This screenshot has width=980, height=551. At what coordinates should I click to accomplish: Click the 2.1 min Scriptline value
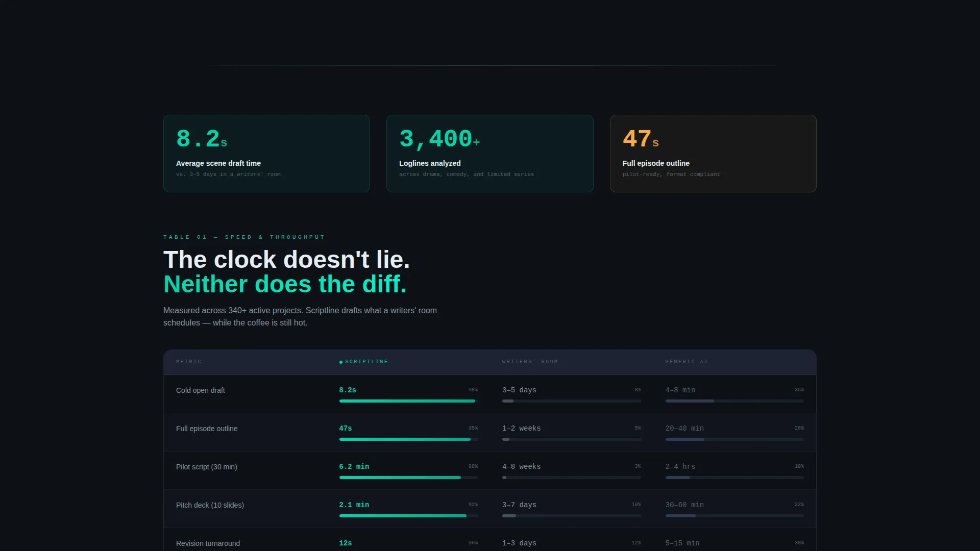coord(354,505)
